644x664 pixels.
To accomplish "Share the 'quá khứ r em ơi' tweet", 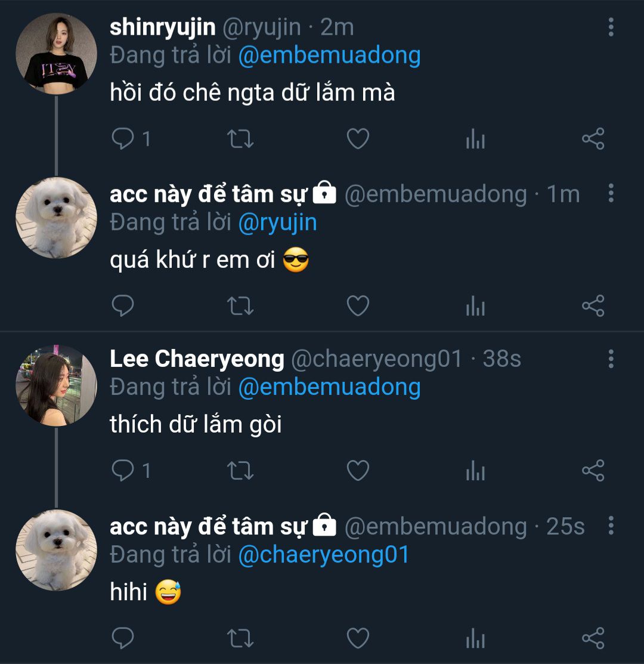I will pos(593,305).
